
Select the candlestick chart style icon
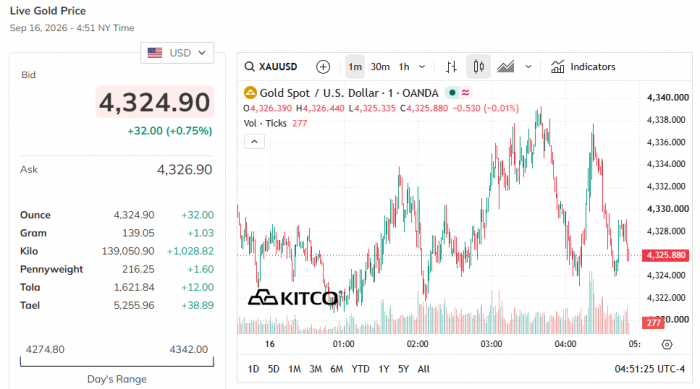pyautogui.click(x=478, y=67)
